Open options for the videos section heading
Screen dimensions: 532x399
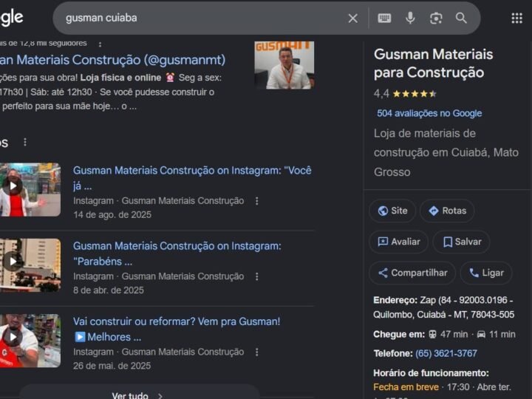coord(25,142)
